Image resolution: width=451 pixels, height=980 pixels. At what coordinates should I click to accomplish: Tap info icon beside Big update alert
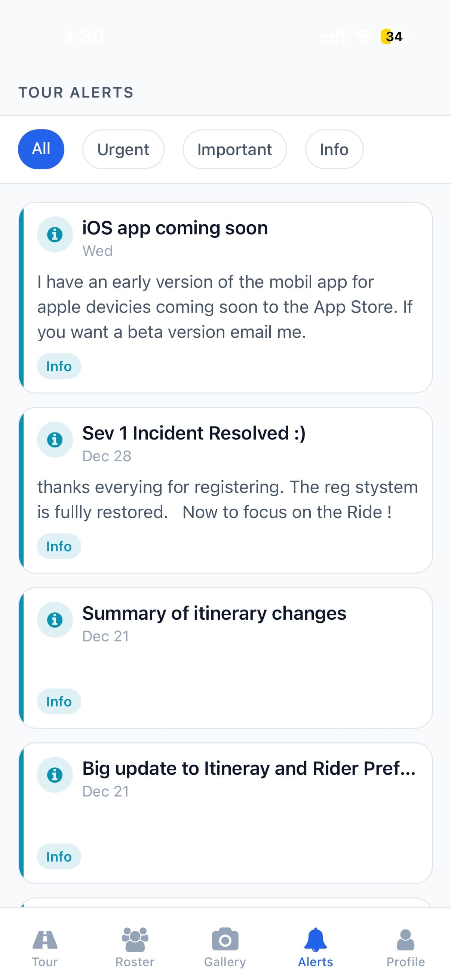(55, 775)
